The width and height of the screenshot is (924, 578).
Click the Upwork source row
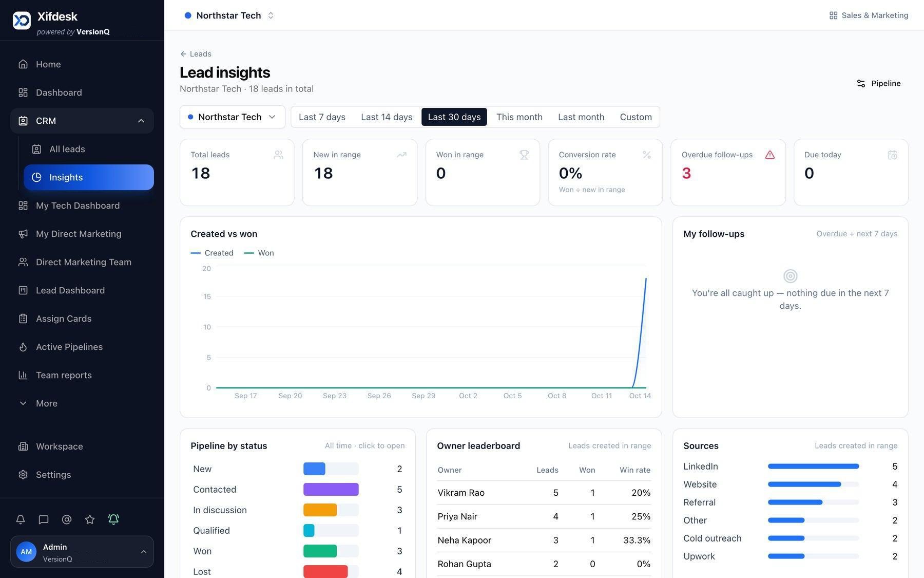[x=791, y=556]
